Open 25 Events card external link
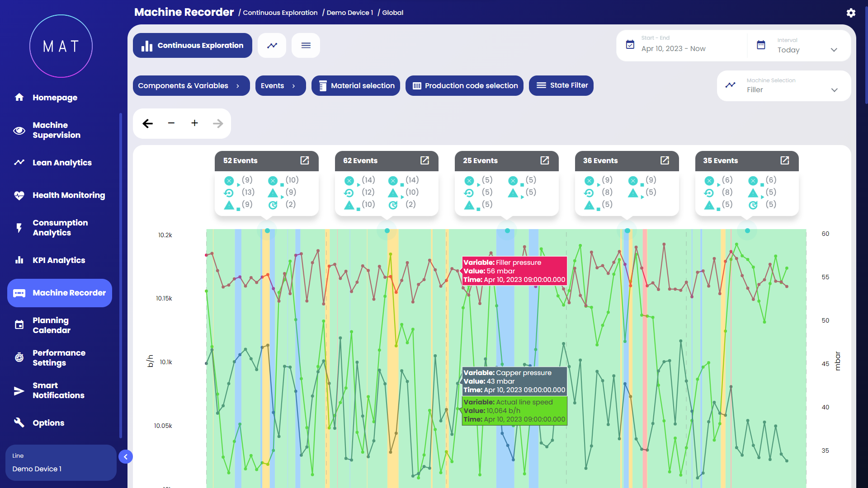The height and width of the screenshot is (488, 868). click(x=545, y=160)
